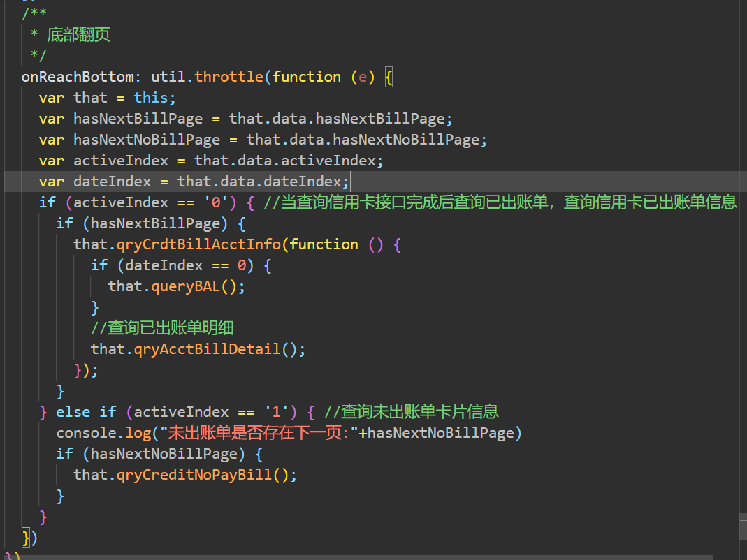747x560 pixels.
Task: Click 'if (dateIndex == 0)' line
Action: [181, 265]
